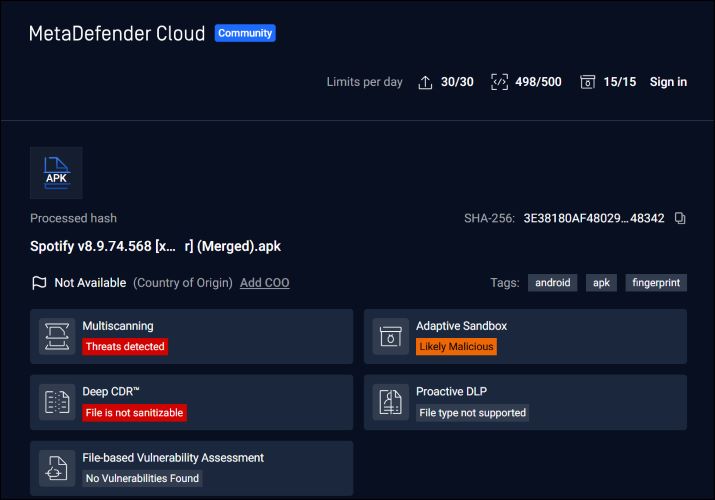Select the android tag
715x500 pixels.
click(x=552, y=283)
